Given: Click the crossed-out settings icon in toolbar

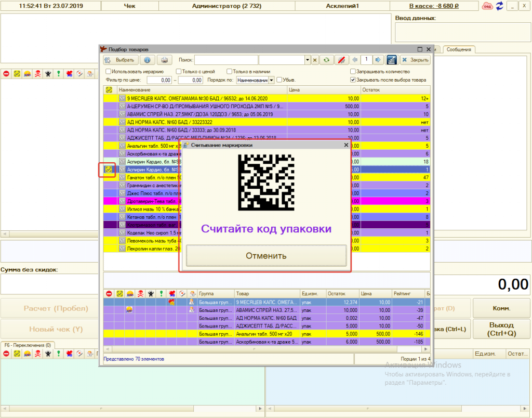Looking at the screenshot, I should (x=342, y=60).
